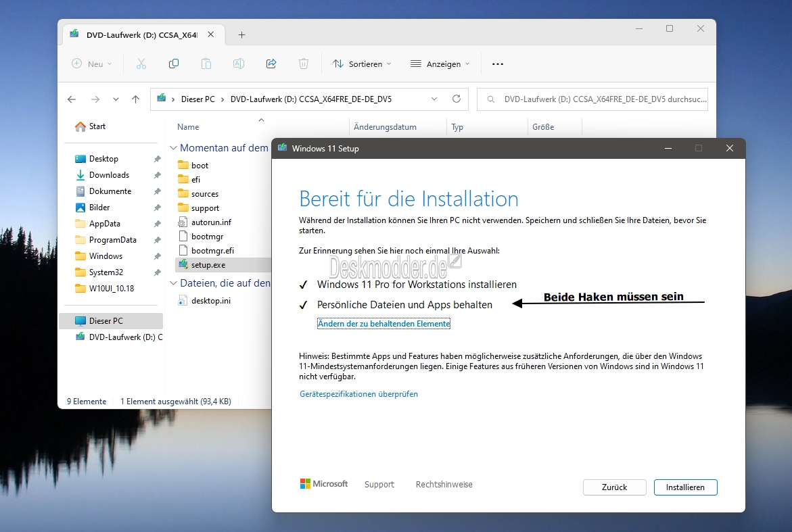This screenshot has height=532, width=792.
Task: Select ProgramData in the navigation pane
Action: (113, 240)
